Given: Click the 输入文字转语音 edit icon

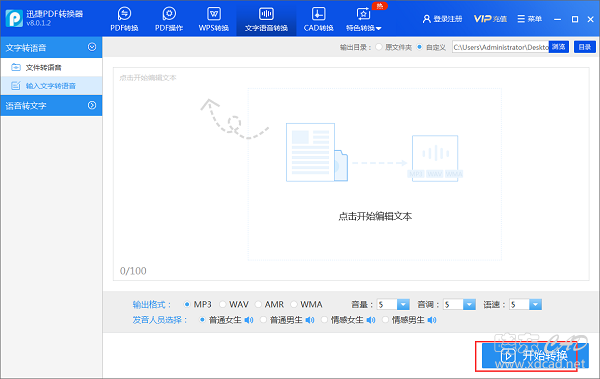Looking at the screenshot, I should point(16,86).
